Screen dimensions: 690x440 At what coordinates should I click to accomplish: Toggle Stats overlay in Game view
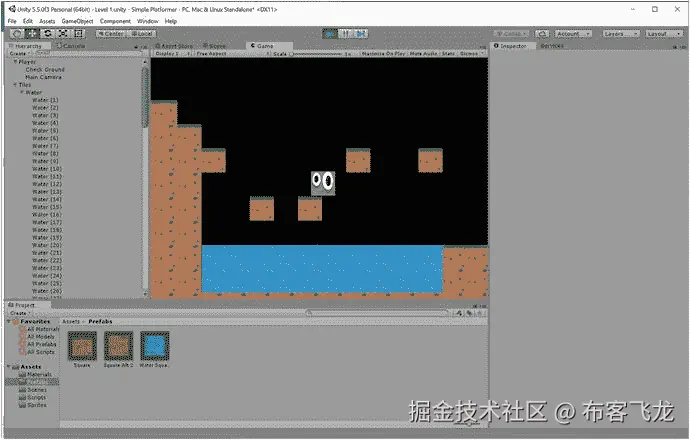(448, 53)
